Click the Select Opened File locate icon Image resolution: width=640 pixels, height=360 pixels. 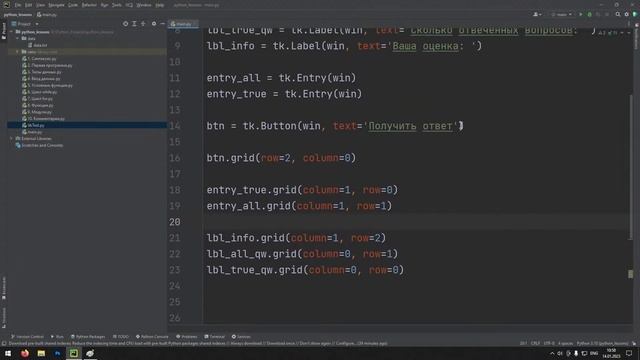[125, 24]
